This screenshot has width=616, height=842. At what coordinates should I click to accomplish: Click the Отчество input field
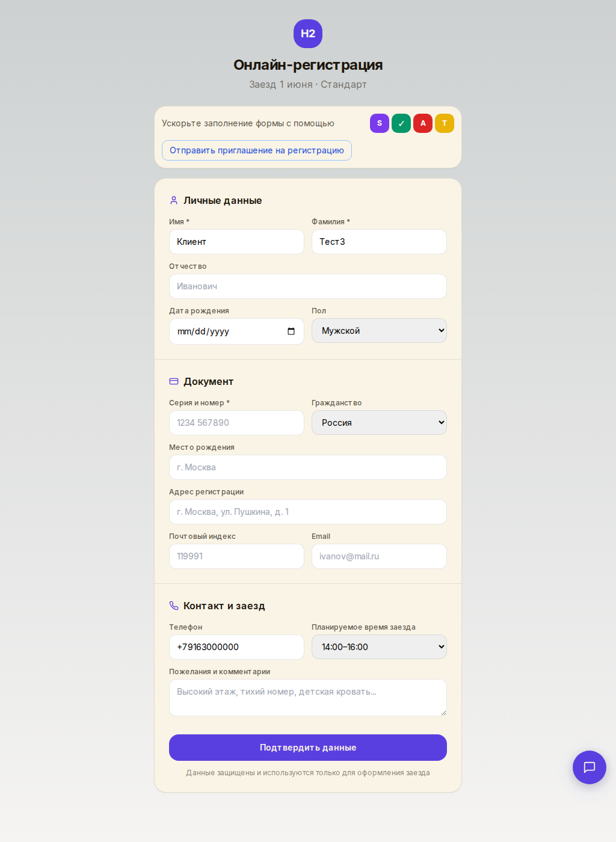(308, 286)
